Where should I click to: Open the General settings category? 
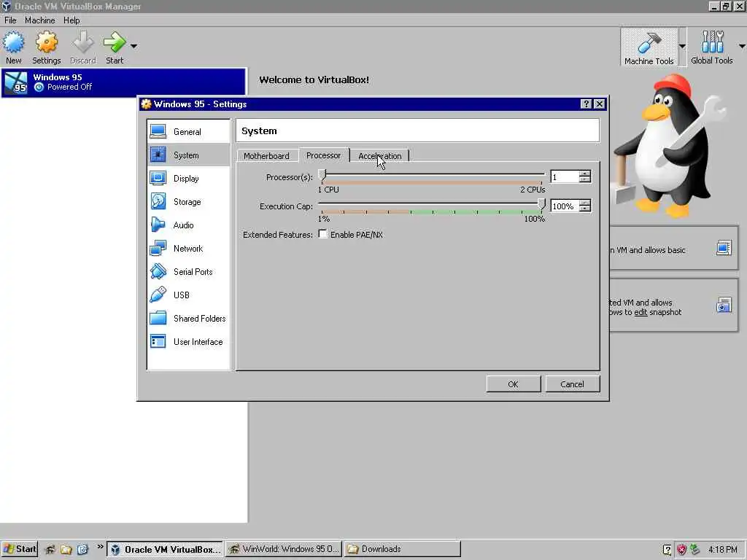[189, 131]
